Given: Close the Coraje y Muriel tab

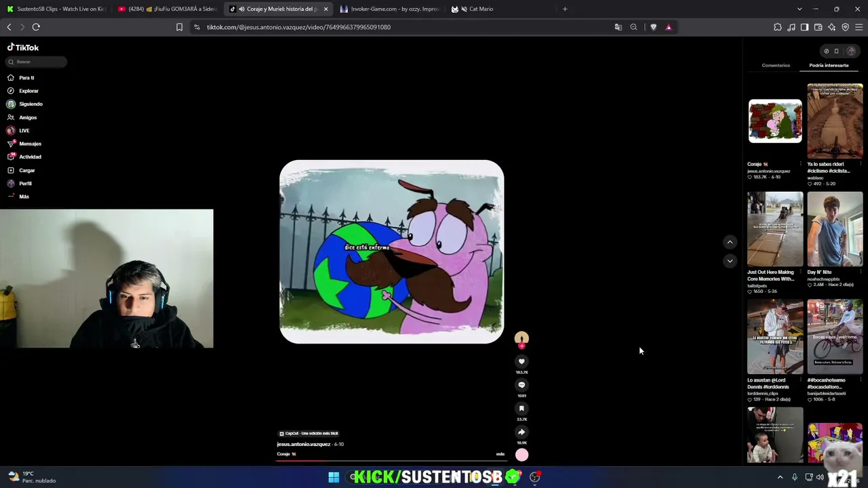Looking at the screenshot, I should pyautogui.click(x=325, y=9).
